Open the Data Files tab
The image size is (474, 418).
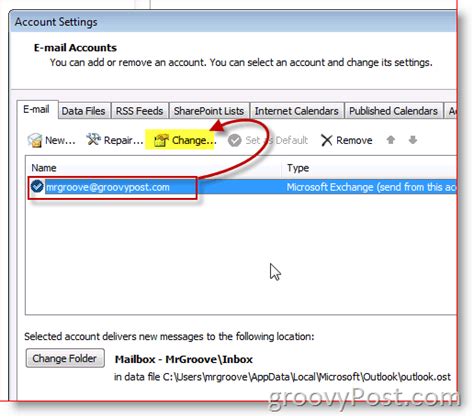(x=83, y=111)
